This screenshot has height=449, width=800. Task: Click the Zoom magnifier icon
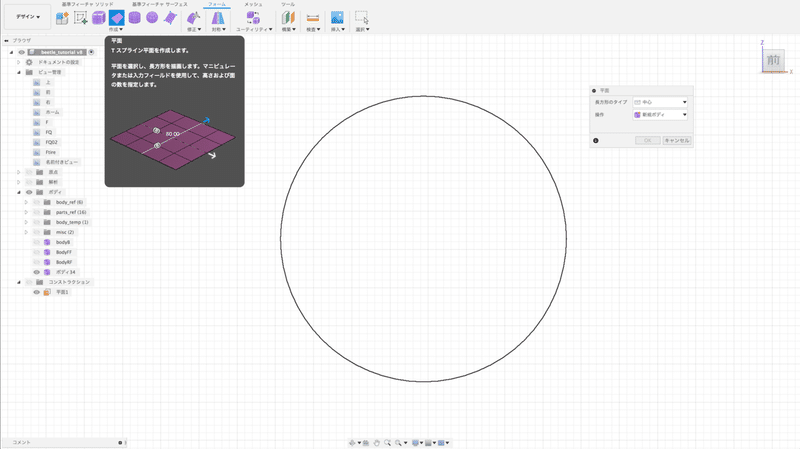point(398,443)
